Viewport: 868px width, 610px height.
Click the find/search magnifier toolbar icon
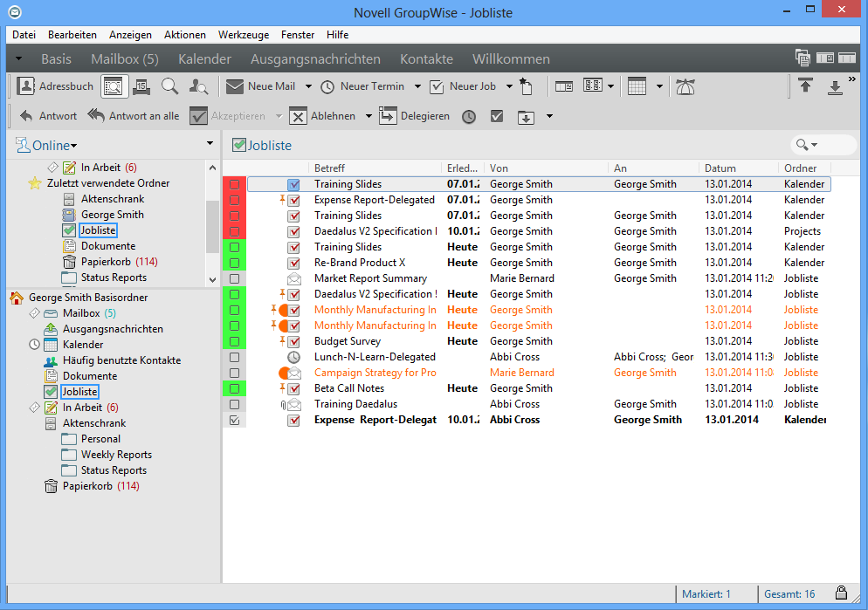coord(170,86)
